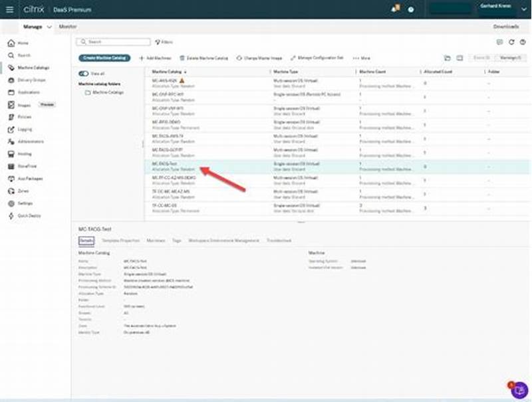Switch to folder view using the folder icon
This screenshot has width=532, height=402.
coord(448,56)
